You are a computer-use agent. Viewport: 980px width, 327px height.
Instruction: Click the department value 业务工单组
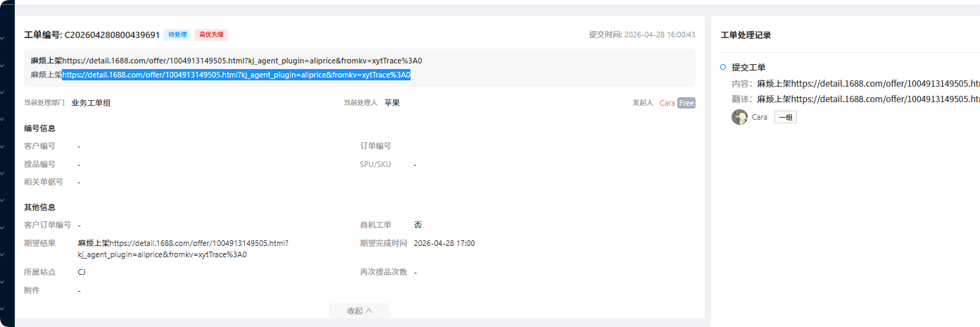91,103
